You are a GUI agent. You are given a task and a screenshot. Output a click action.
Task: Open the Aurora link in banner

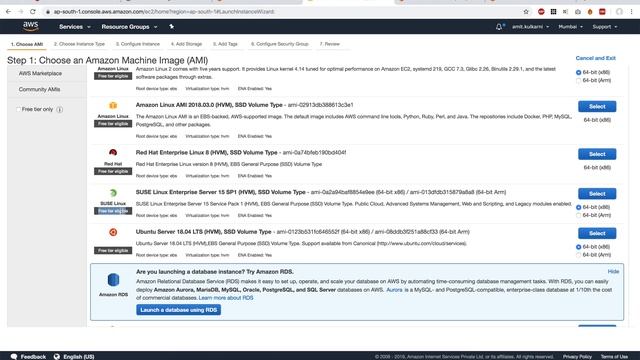coord(394,290)
